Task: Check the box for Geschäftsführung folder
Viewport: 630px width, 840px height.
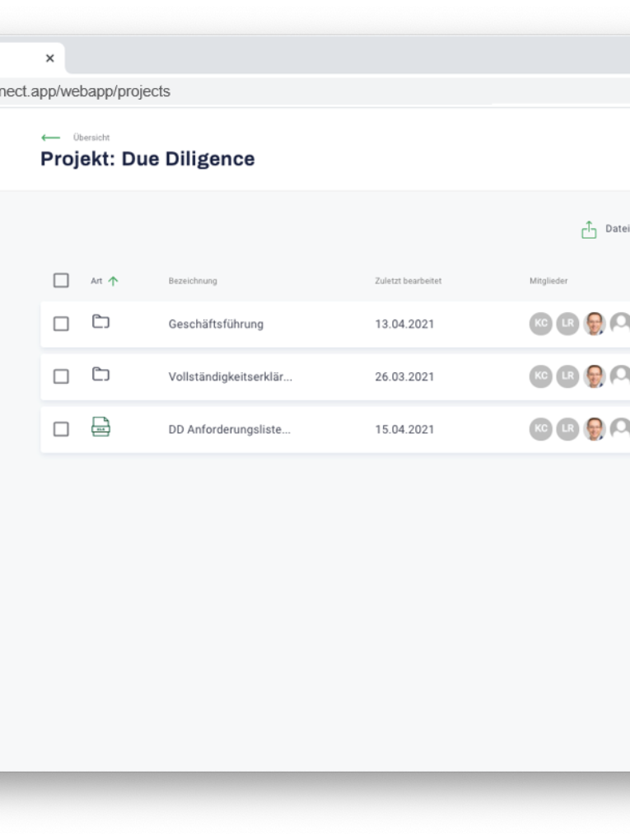Action: click(x=61, y=324)
